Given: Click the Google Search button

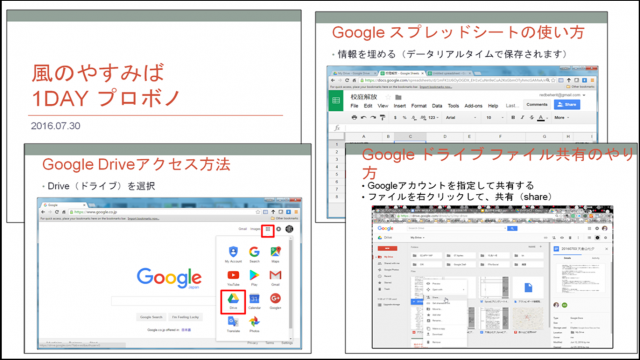Looking at the screenshot, I should point(151,317).
